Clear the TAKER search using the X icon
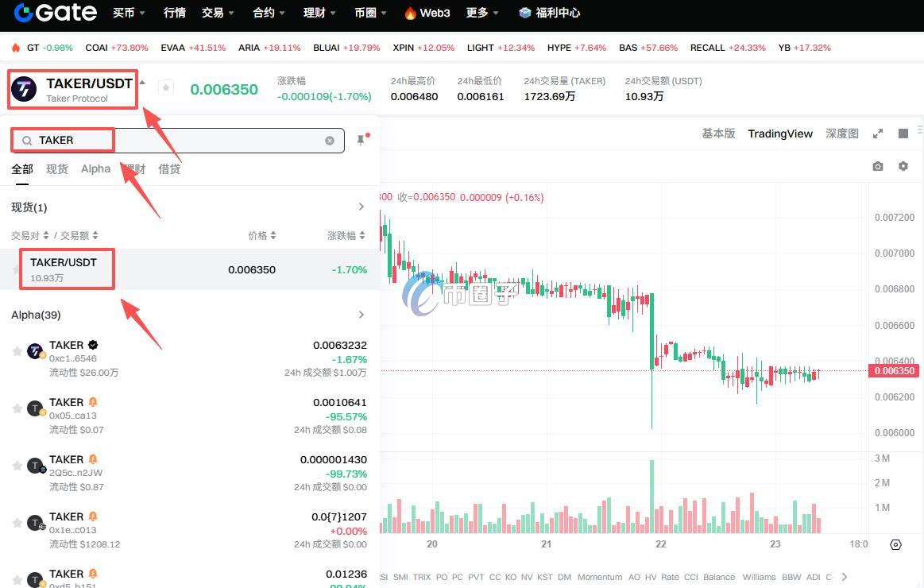Viewport: 924px width, 588px height. pyautogui.click(x=330, y=140)
